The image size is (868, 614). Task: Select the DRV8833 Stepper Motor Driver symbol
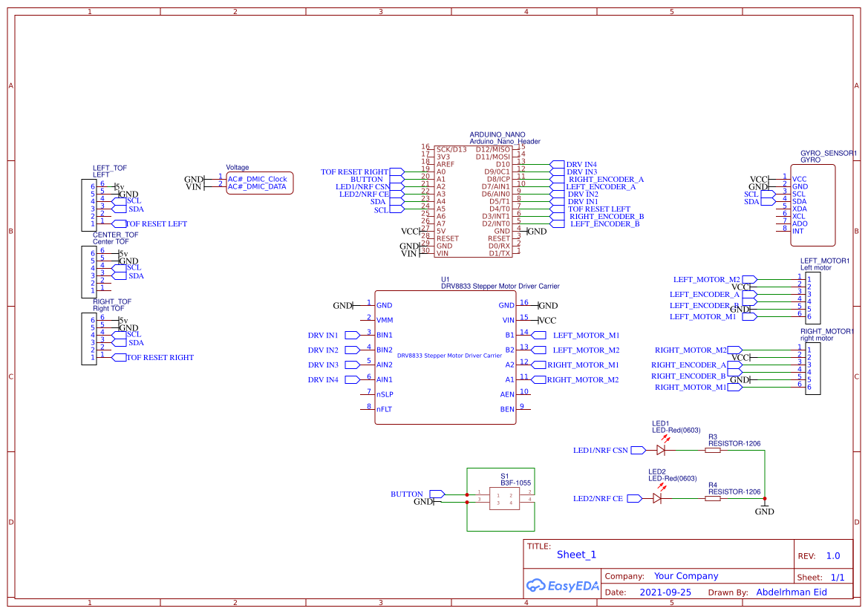tap(446, 356)
